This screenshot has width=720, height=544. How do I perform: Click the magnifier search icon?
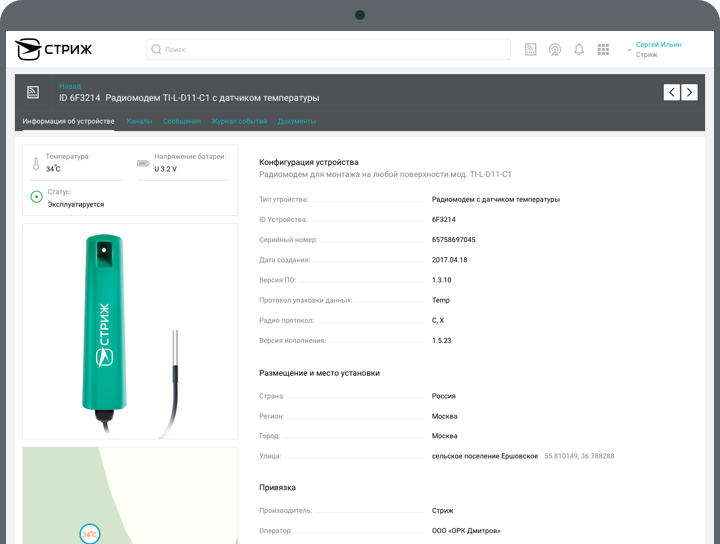156,49
